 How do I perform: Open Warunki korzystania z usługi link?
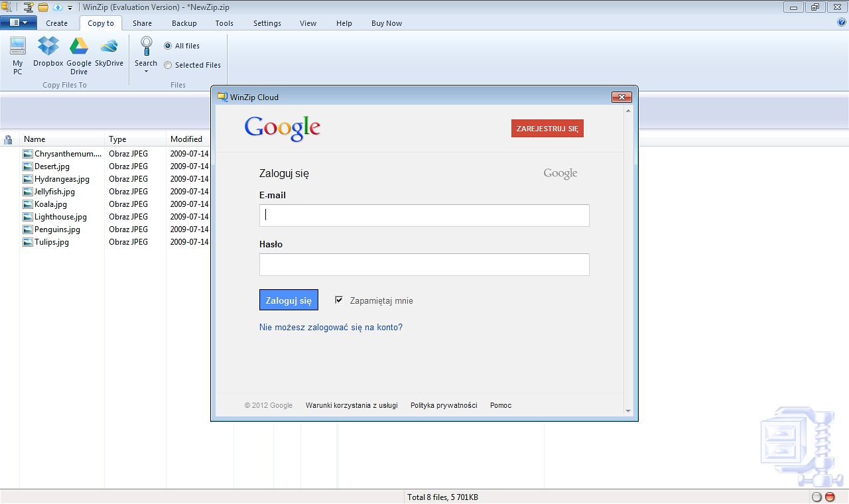pyautogui.click(x=352, y=405)
